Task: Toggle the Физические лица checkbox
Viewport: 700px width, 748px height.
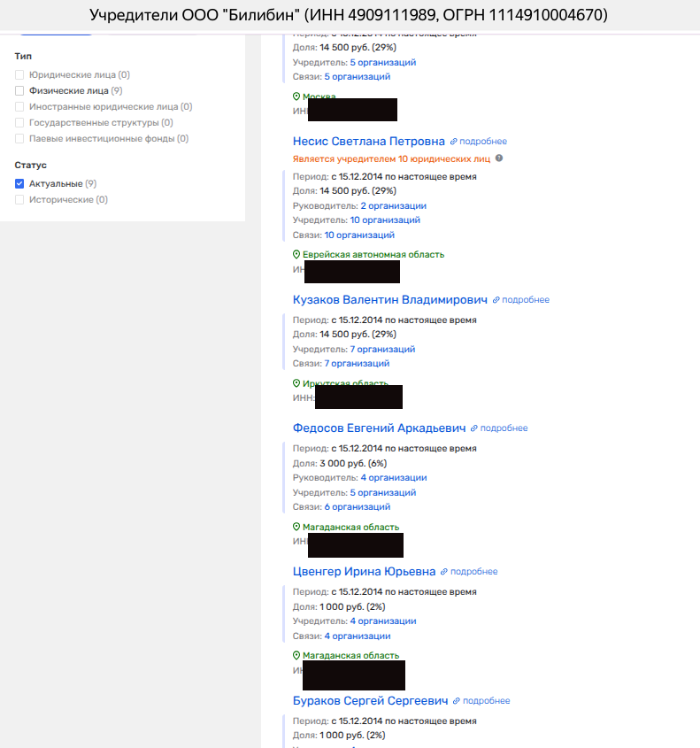Action: click(x=19, y=90)
